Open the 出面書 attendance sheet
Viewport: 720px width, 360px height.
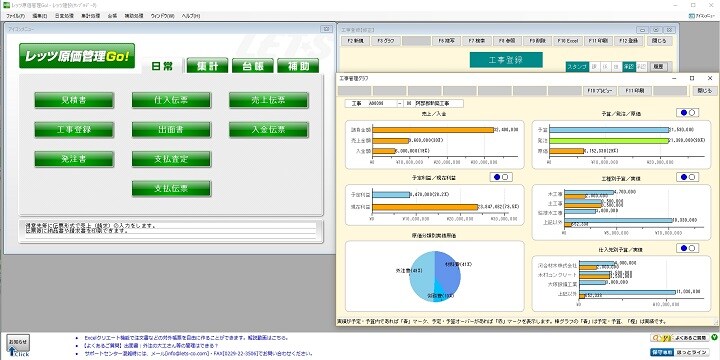pos(171,129)
